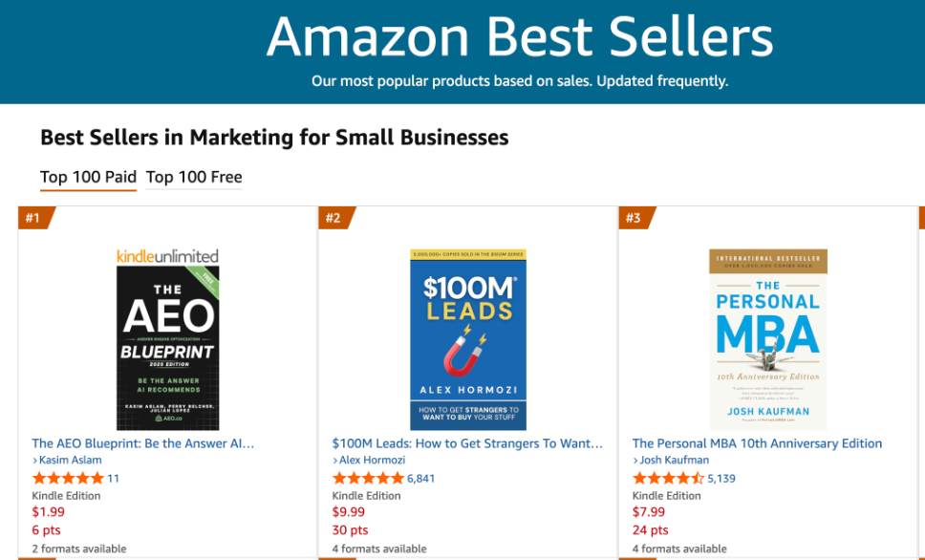
Task: Visit author Josh Kaufman's page
Action: 675,461
